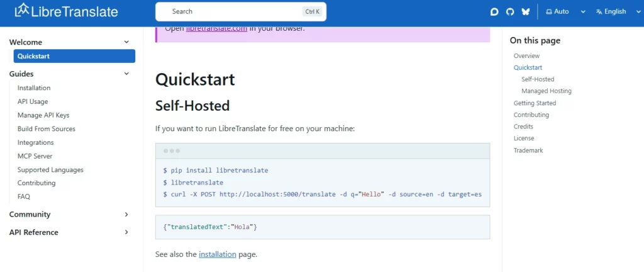Image resolution: width=644 pixels, height=272 pixels.
Task: Open Manage API Keys guide
Action: point(43,115)
